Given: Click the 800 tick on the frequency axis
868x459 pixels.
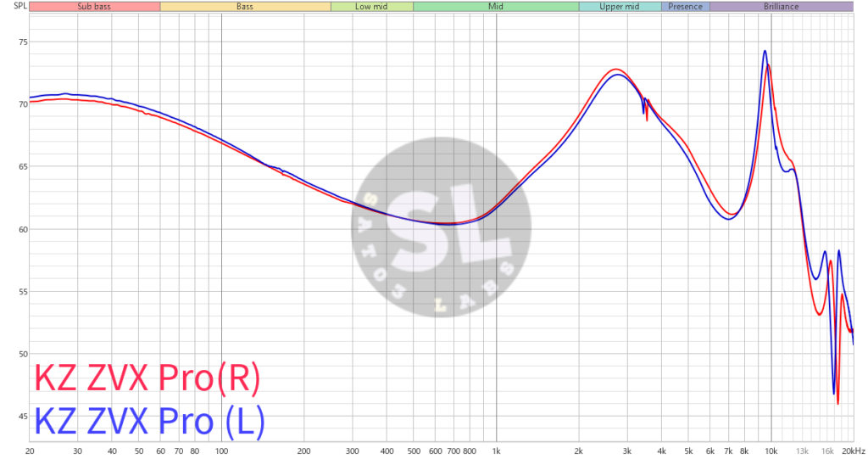Looking at the screenshot, I should click(x=470, y=451).
